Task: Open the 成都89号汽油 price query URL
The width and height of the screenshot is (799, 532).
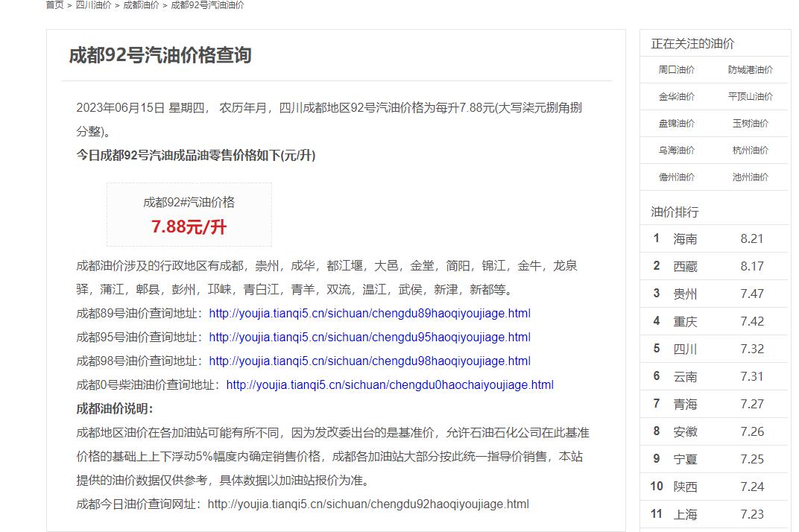Action: click(x=370, y=314)
